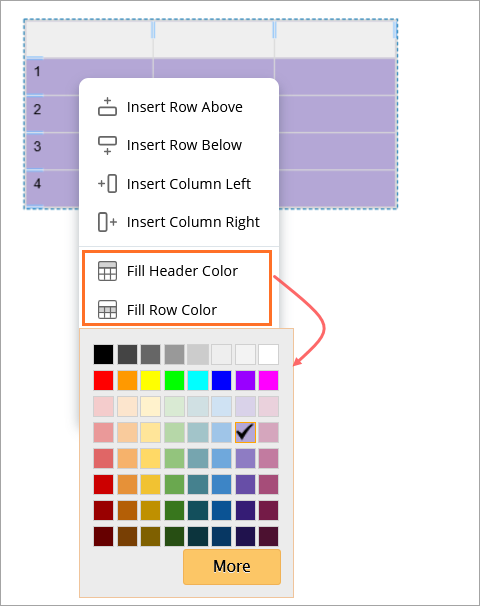The image size is (480, 606).
Task: Click the Fill Header Color table icon
Action: pyautogui.click(x=107, y=271)
